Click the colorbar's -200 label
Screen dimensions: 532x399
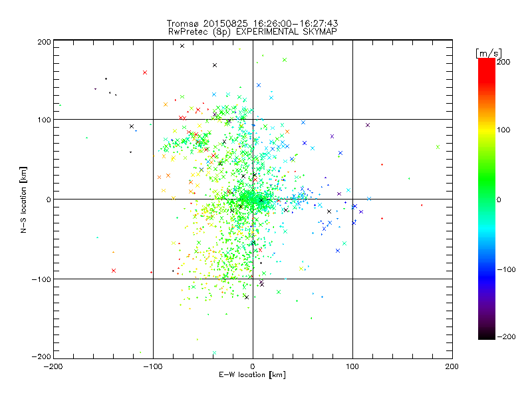[x=506, y=336]
